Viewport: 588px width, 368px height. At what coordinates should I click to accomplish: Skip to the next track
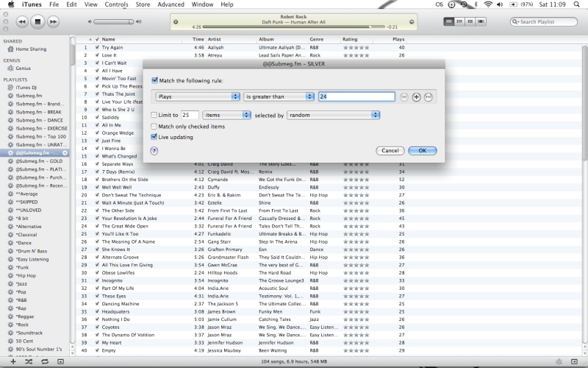[x=54, y=22]
